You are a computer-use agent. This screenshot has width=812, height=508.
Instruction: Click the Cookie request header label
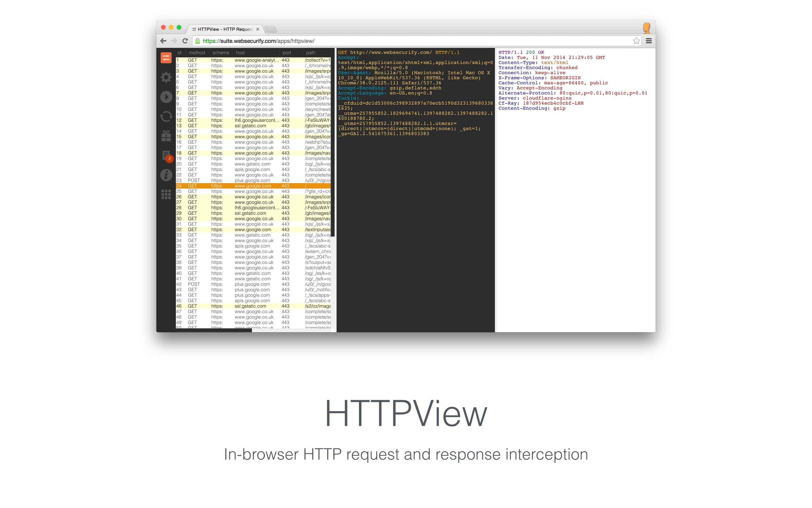pyautogui.click(x=348, y=98)
